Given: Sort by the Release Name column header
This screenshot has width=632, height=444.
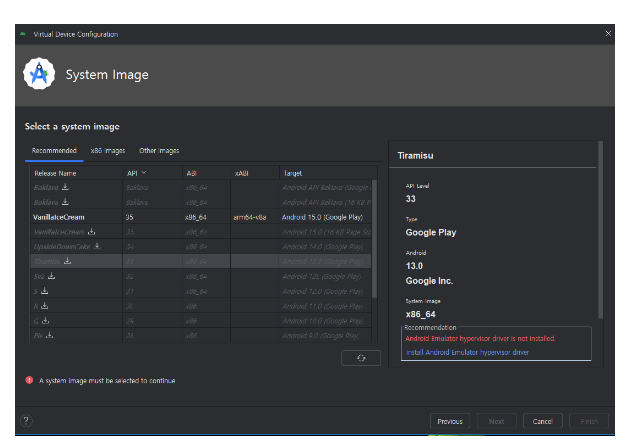Looking at the screenshot, I should coord(55,173).
